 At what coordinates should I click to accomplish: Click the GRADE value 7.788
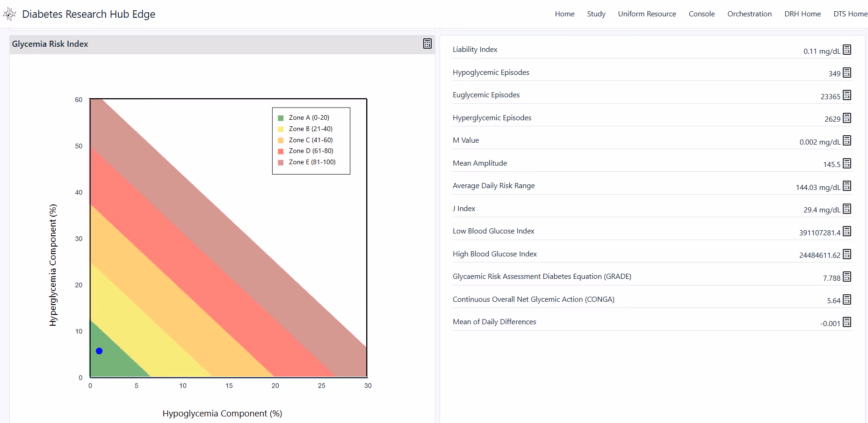pyautogui.click(x=832, y=278)
